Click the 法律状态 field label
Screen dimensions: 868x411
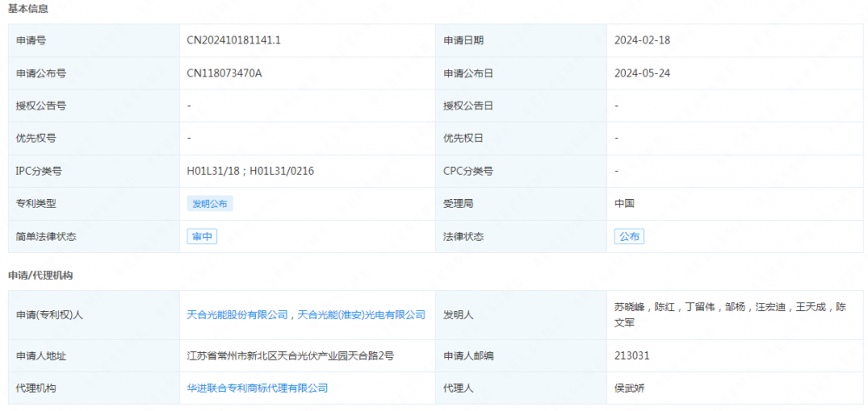pyautogui.click(x=464, y=236)
